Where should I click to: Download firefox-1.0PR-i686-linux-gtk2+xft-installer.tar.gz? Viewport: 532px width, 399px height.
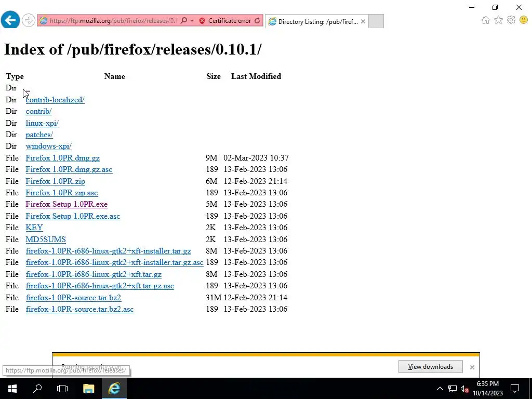tap(108, 251)
